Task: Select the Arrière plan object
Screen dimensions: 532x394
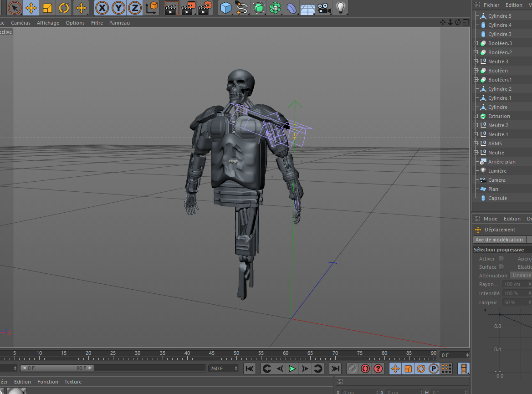Action: click(x=501, y=162)
